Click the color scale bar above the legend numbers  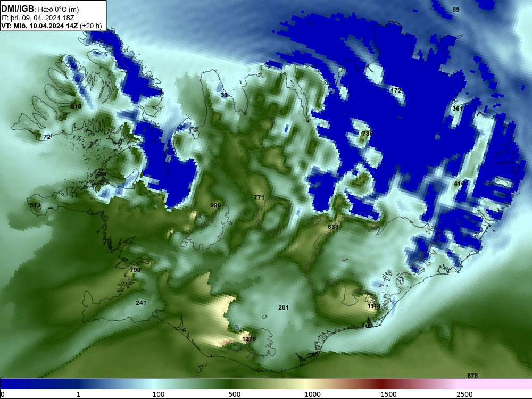[266, 384]
